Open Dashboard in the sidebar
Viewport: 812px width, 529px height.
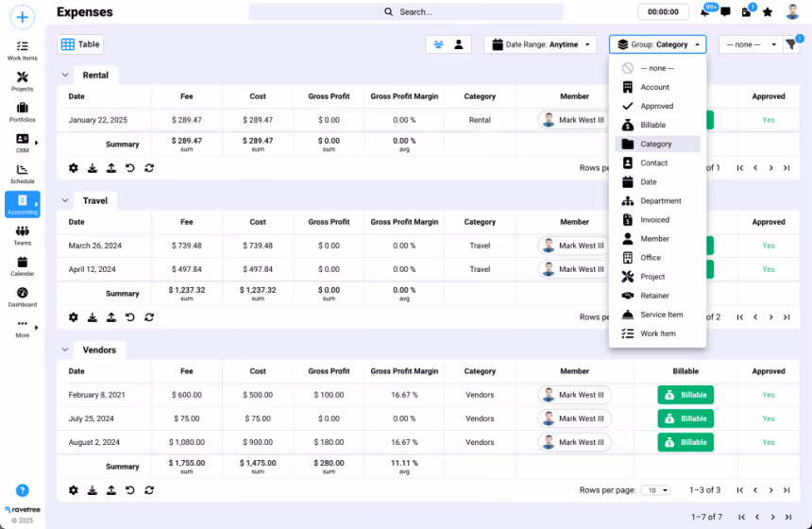coord(23,297)
